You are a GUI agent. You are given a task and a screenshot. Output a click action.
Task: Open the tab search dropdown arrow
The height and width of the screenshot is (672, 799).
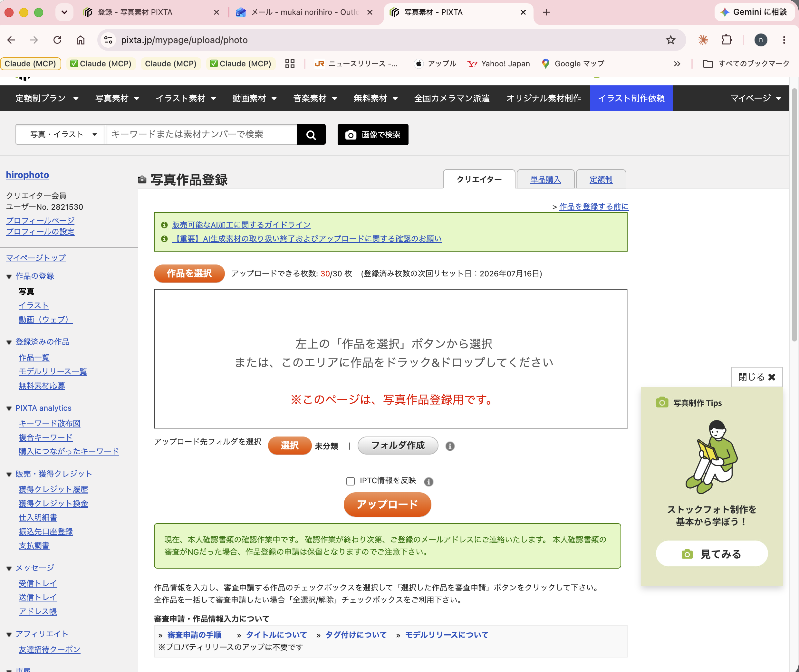pos(64,12)
